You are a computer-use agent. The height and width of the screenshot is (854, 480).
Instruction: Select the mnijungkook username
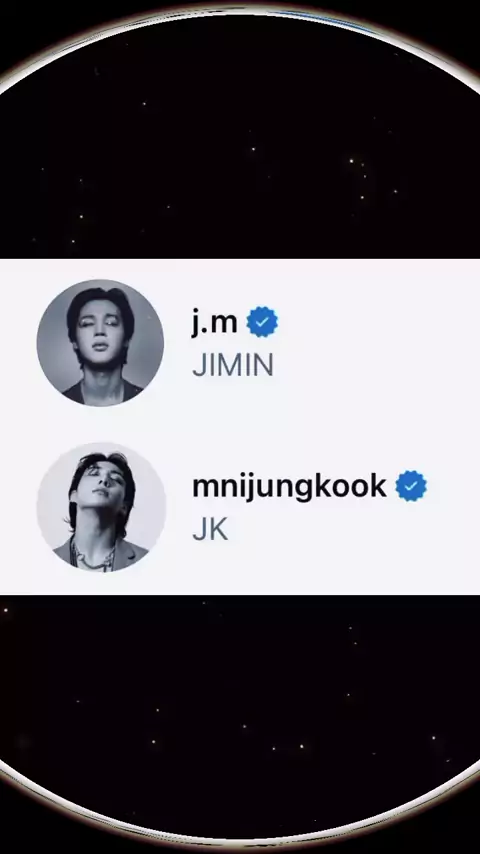[289, 486]
